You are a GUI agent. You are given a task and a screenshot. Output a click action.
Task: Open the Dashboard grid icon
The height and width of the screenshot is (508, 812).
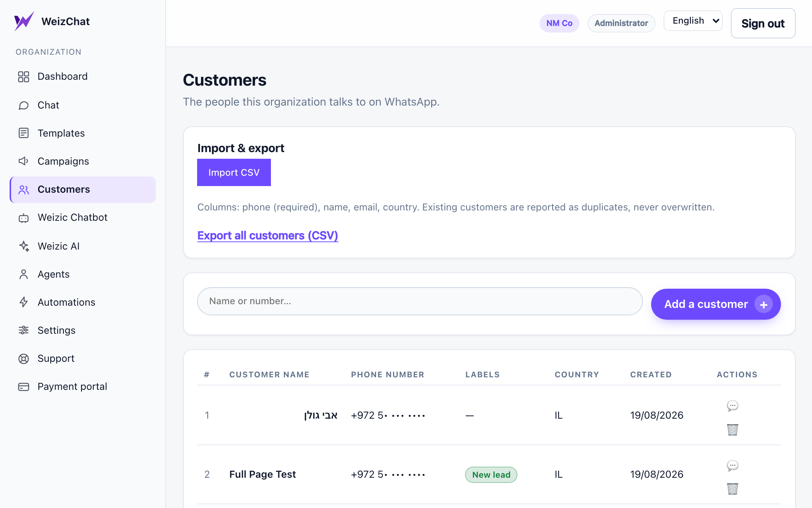(24, 77)
